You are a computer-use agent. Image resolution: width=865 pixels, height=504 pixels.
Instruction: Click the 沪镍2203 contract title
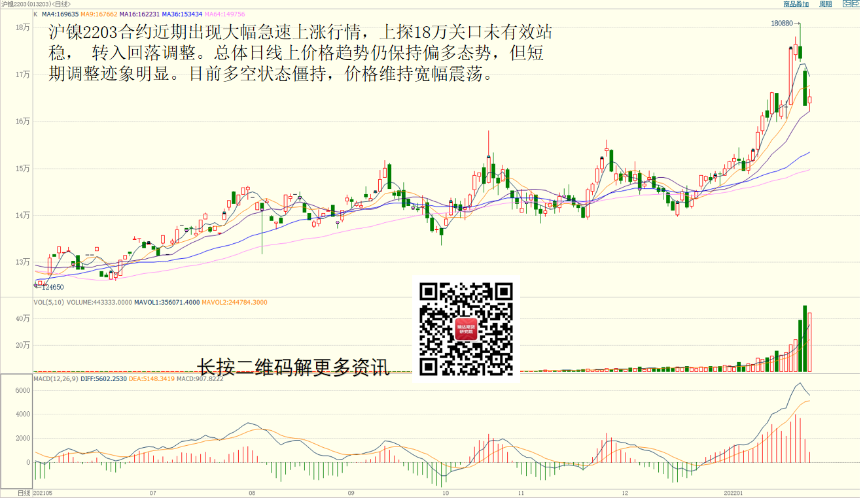(x=18, y=4)
